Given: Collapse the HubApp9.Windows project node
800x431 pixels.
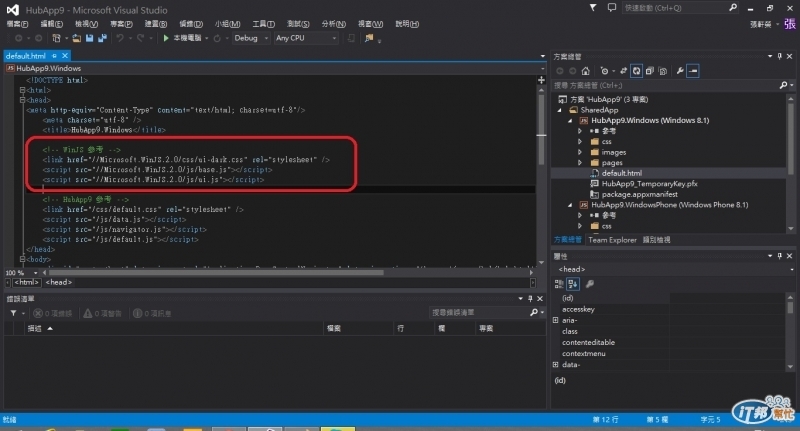Looking at the screenshot, I should tap(570, 121).
